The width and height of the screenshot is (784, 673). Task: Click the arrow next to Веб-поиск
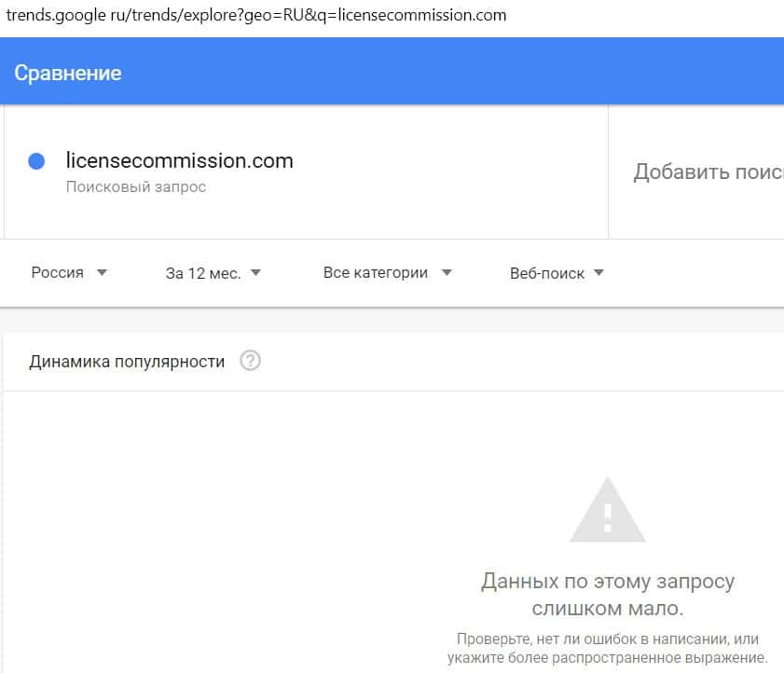coord(599,273)
